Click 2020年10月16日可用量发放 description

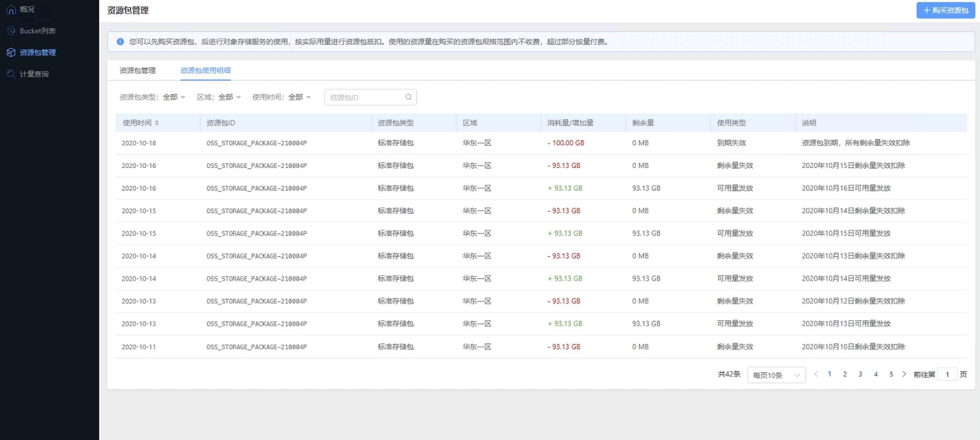point(846,188)
